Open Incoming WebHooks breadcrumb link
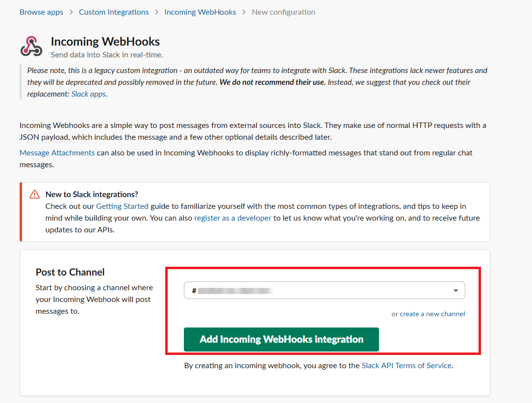 click(x=200, y=12)
